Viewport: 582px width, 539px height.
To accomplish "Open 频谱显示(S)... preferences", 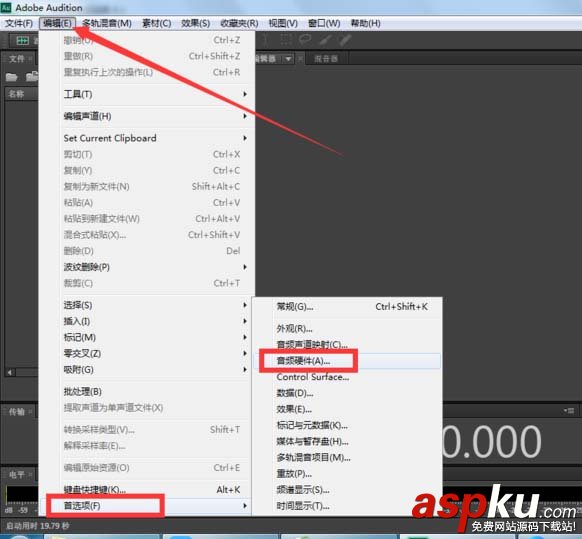I will (x=347, y=490).
